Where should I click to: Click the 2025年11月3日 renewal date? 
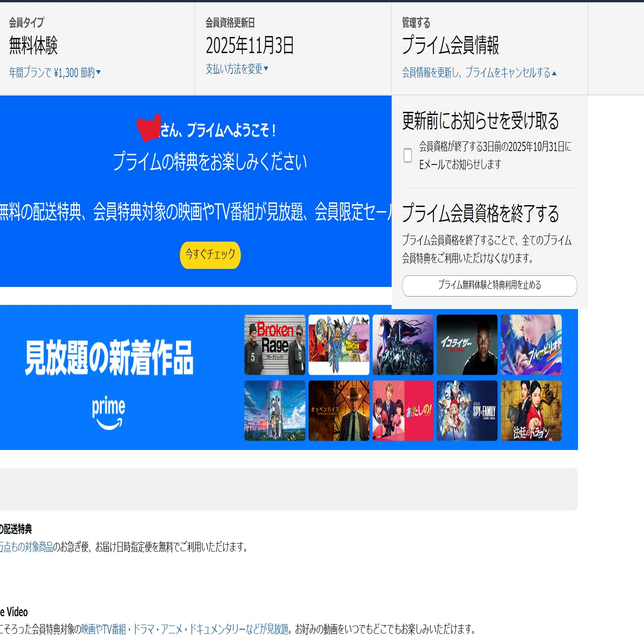point(250,45)
